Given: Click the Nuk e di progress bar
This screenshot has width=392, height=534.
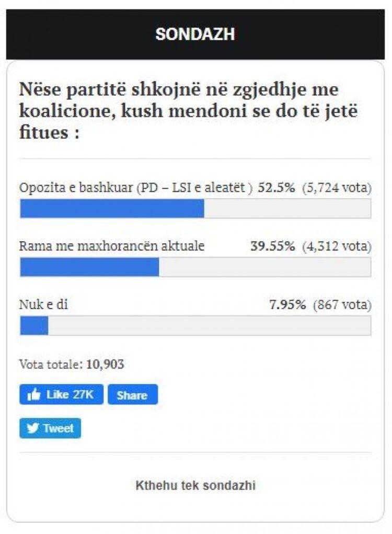Looking at the screenshot, I should click(195, 325).
